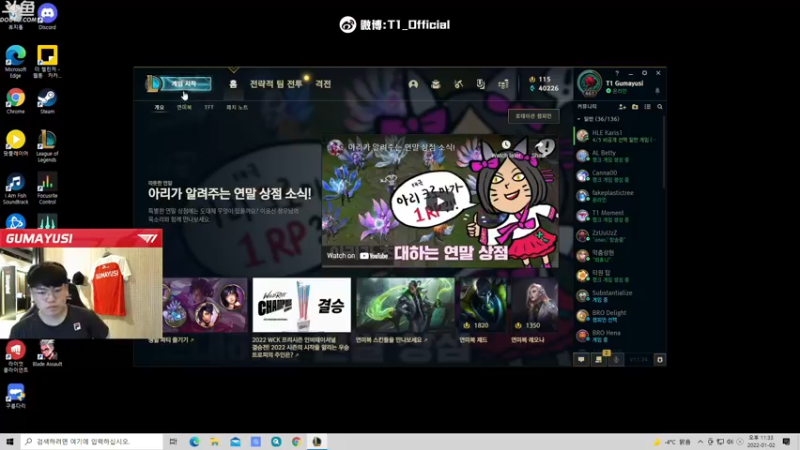This screenshot has width=800, height=450.
Task: Open File Explorer from the taskbar
Action: pos(215,442)
